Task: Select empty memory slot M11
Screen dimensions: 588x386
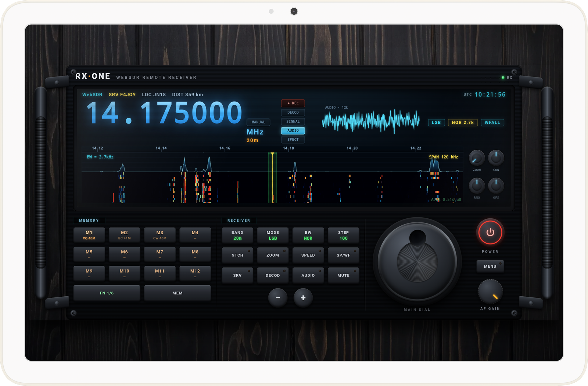Action: 159,273
